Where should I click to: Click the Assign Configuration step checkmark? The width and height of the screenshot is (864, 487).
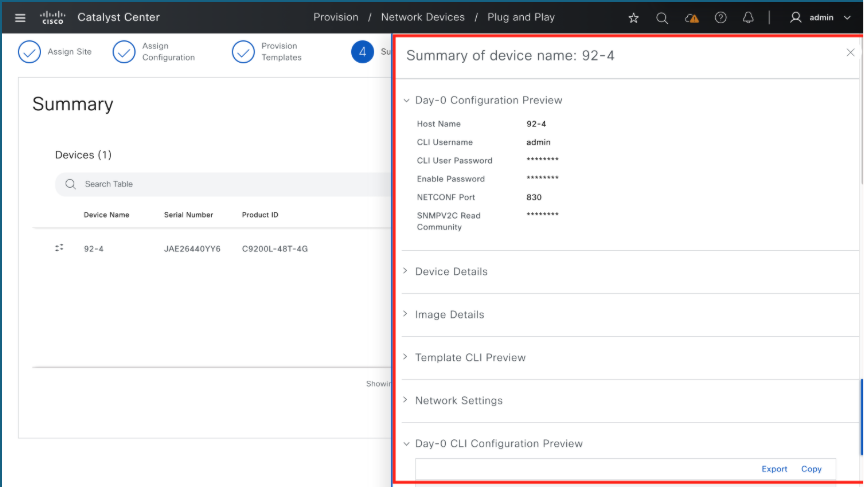click(x=124, y=52)
